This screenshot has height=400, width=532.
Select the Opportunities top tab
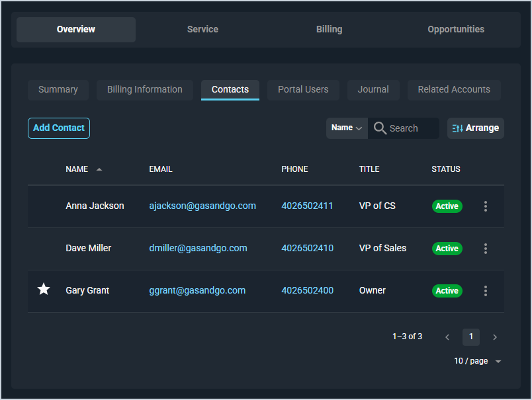point(456,30)
